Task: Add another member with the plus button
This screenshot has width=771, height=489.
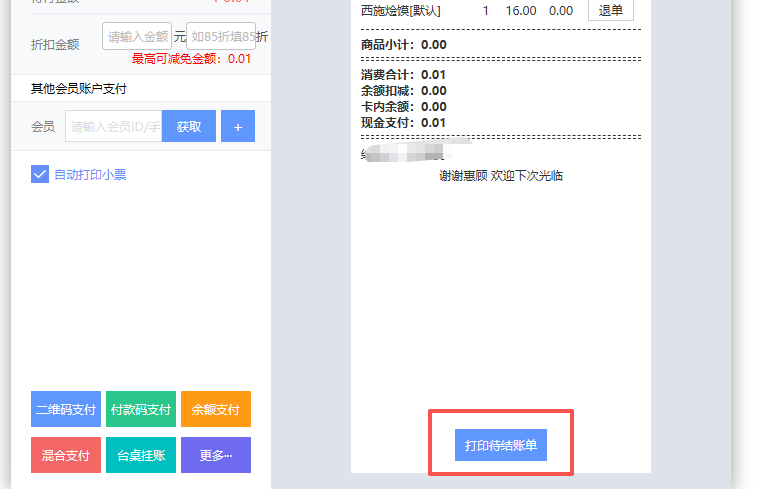Action: [238, 126]
